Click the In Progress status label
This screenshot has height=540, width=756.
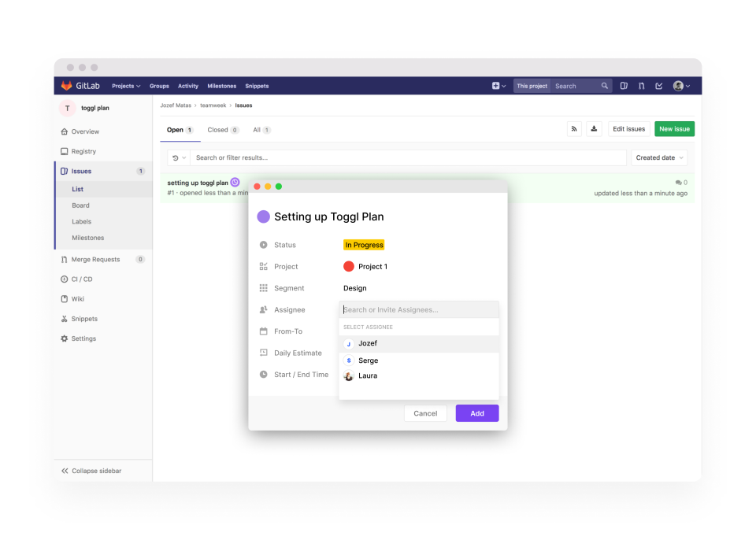click(364, 245)
